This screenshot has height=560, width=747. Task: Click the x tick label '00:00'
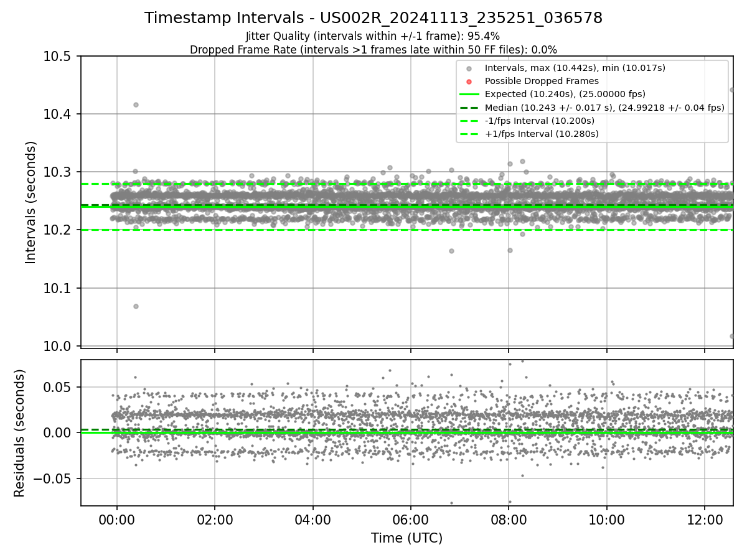(117, 519)
